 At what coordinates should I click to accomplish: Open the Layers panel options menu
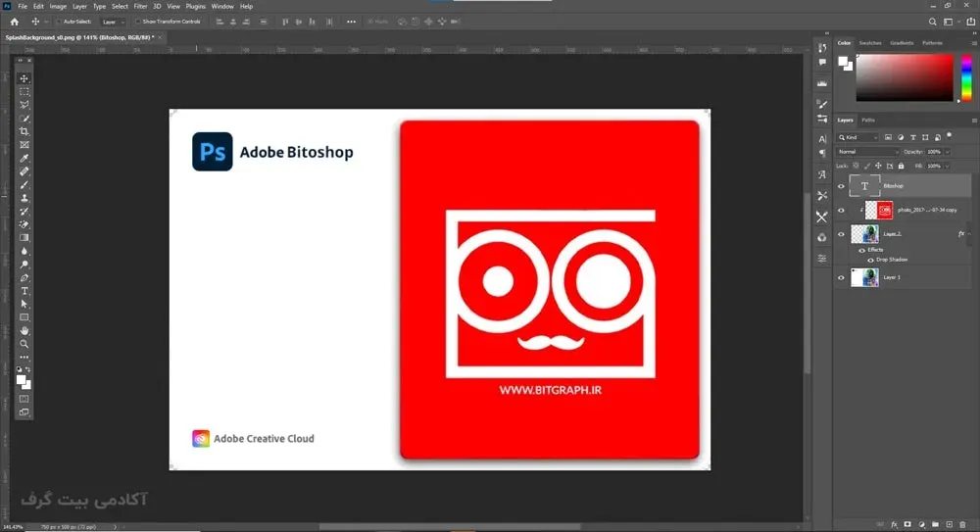tap(974, 121)
